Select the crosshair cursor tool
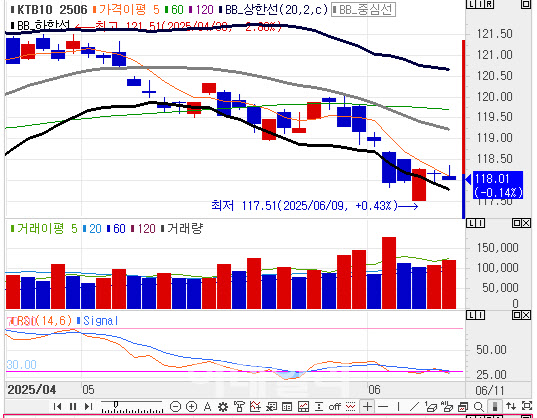 [367, 407]
